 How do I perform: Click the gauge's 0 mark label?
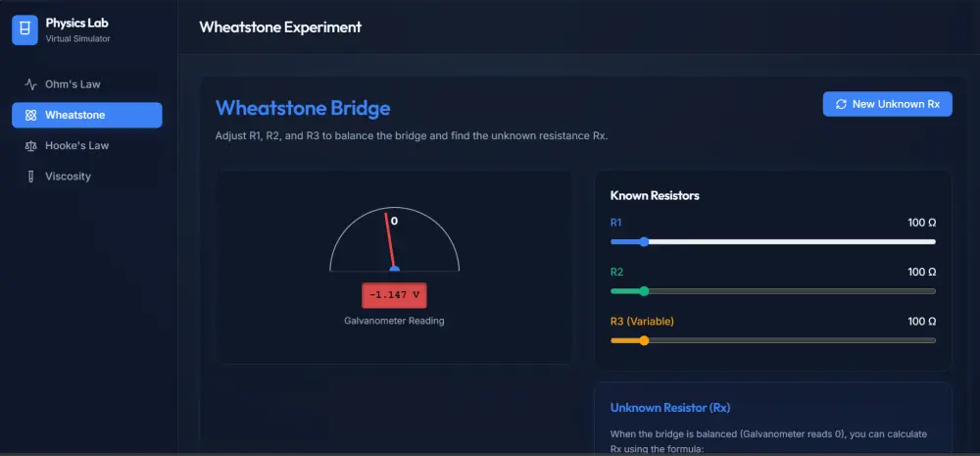point(394,221)
